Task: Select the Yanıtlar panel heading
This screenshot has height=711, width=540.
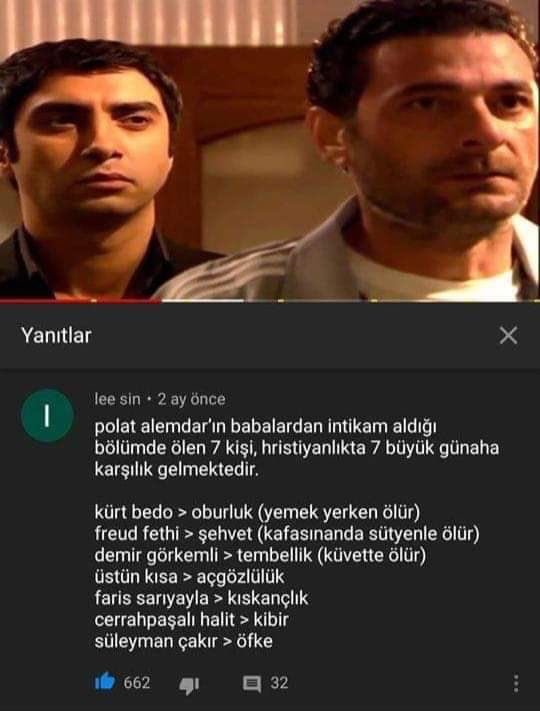Action: [56, 336]
